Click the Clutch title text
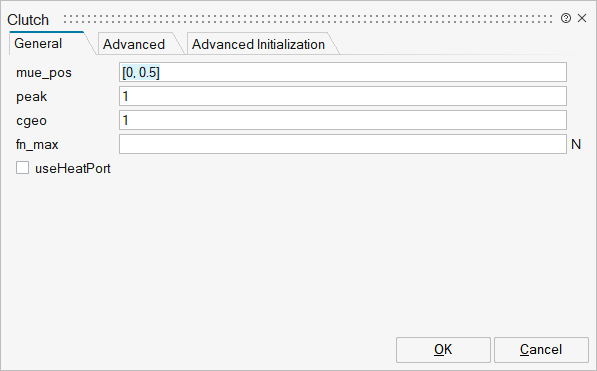The height and width of the screenshot is (371, 597). pos(28,20)
